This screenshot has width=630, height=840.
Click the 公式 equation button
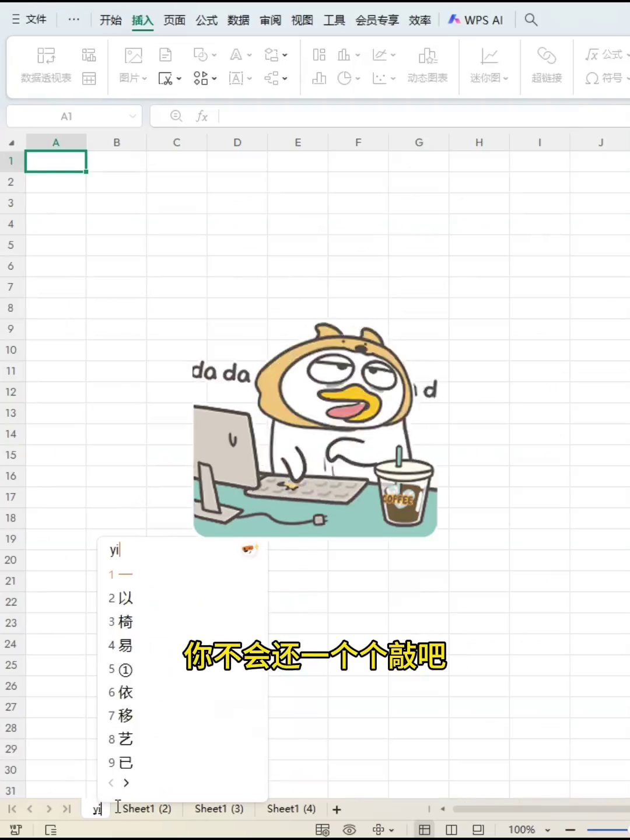point(606,55)
